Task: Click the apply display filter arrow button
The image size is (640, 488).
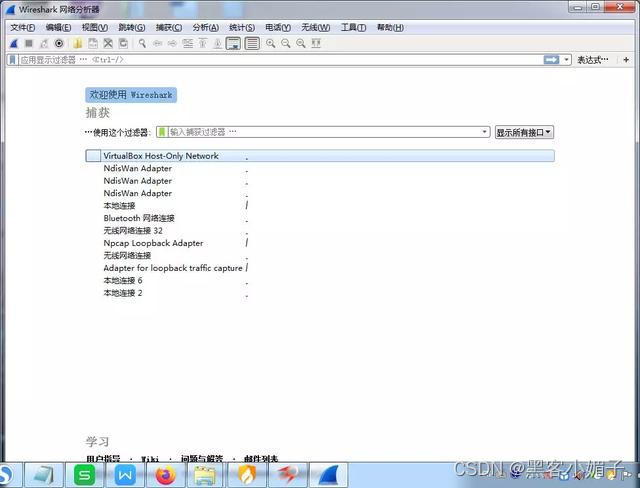Action: click(x=551, y=60)
